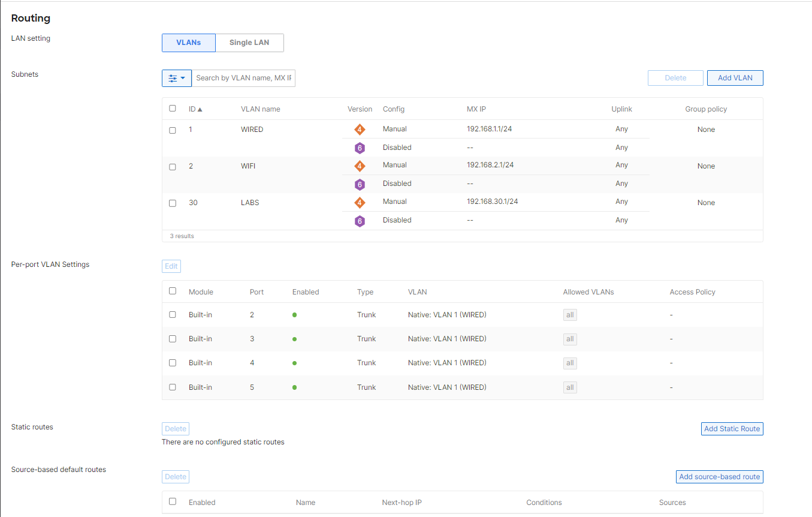Click the IPv6 icon on the LABS row
812x517 pixels.
click(x=360, y=221)
